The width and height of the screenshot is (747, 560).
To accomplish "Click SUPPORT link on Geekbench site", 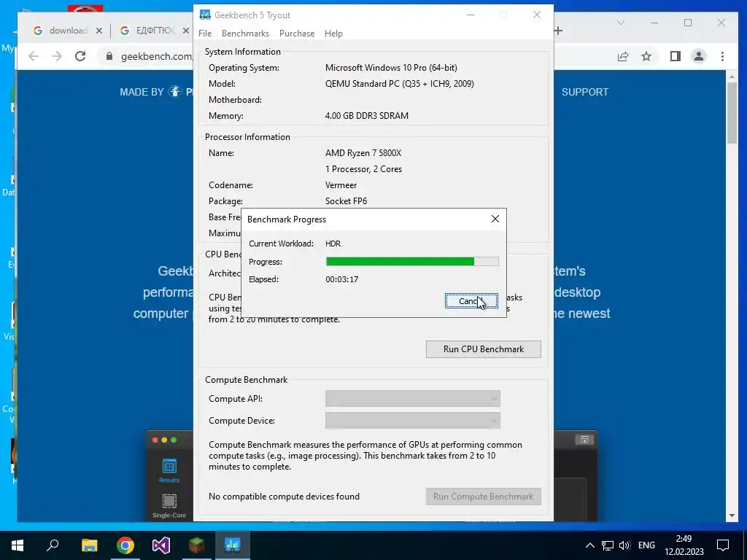I will [x=584, y=92].
